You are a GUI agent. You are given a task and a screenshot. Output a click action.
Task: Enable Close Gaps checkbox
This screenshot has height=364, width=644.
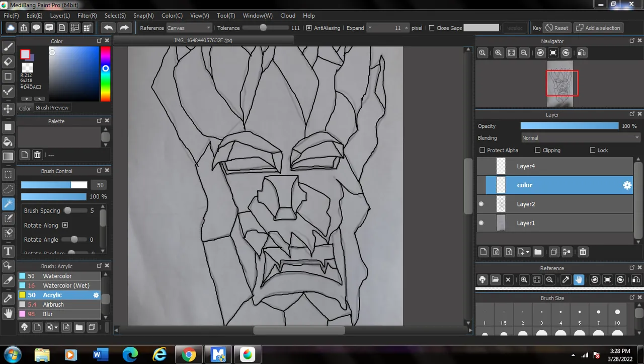point(431,28)
